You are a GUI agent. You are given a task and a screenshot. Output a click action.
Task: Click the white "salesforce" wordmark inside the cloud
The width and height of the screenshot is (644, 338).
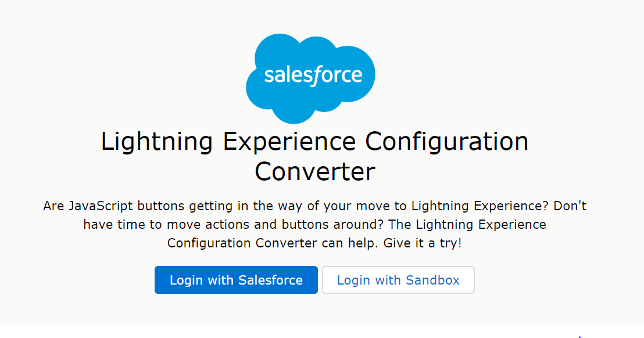coord(313,76)
